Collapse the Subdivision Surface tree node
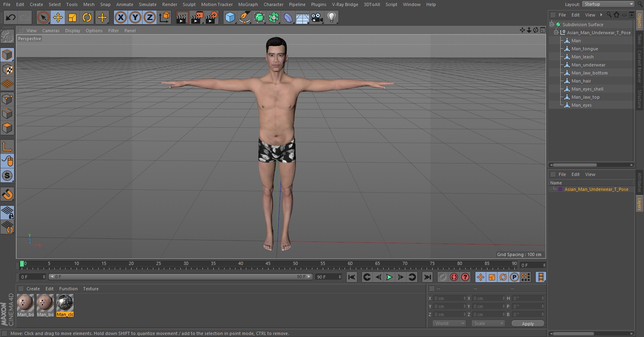Viewport: 644px width, 337px height. tap(552, 24)
